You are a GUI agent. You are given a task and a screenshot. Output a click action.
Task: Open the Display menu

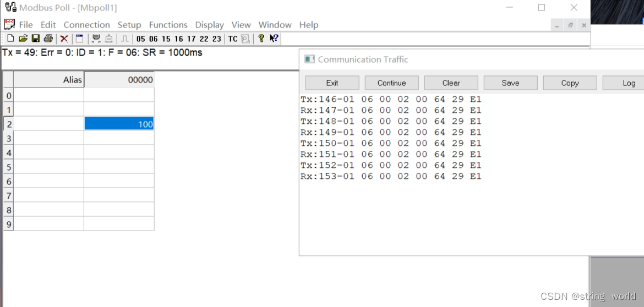pyautogui.click(x=210, y=25)
